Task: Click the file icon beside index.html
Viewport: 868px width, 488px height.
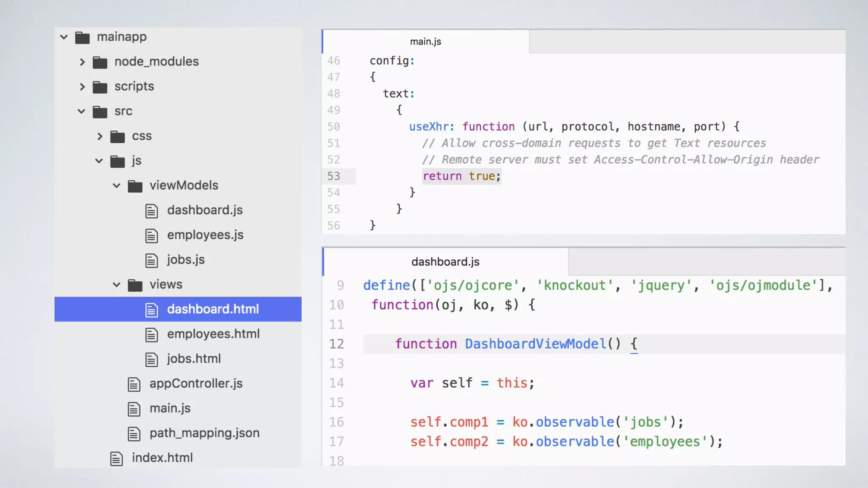Action: [117, 459]
